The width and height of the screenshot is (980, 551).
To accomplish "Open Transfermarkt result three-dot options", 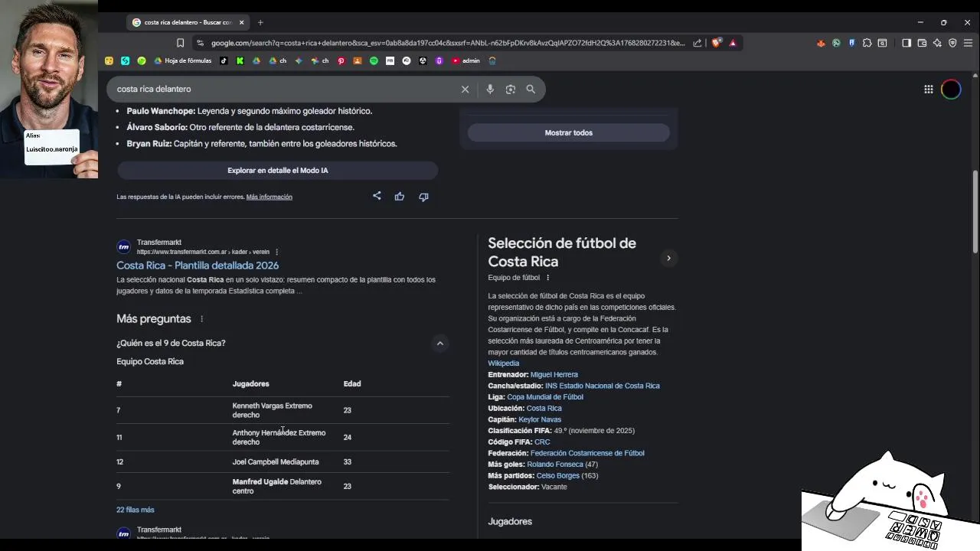I will (x=276, y=252).
